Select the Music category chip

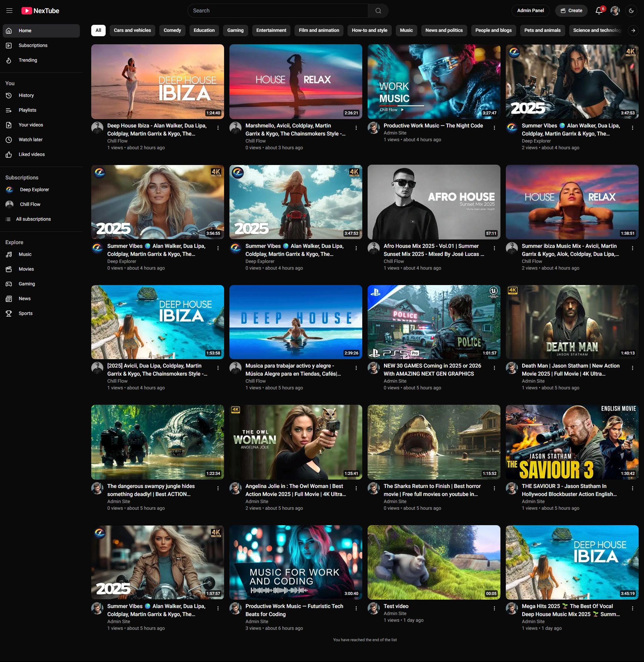click(x=406, y=30)
